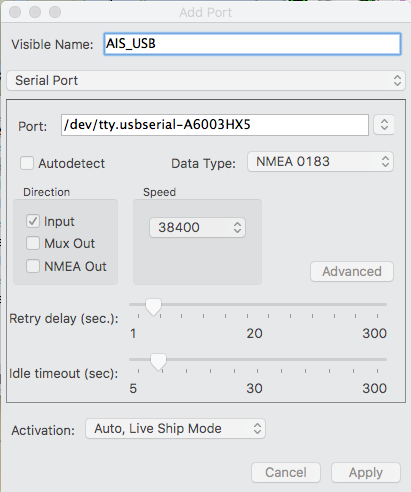Click the Retry delay slider handle
Screen dimensions: 411x492
pos(154,307)
